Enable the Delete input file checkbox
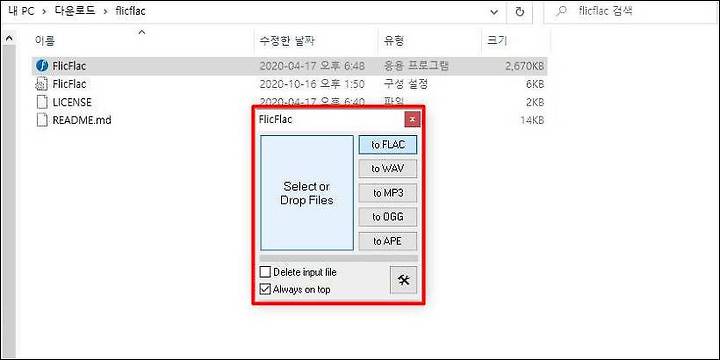 265,272
